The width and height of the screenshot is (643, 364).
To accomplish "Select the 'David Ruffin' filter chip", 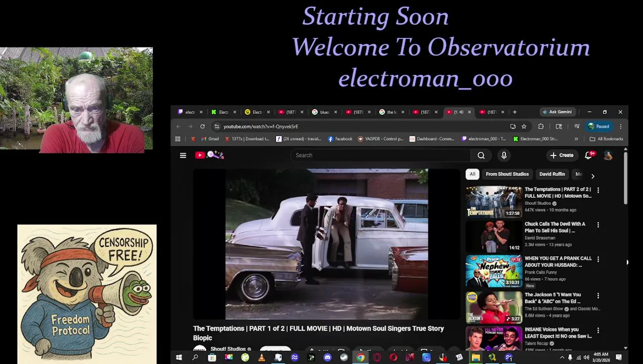I will click(x=552, y=174).
